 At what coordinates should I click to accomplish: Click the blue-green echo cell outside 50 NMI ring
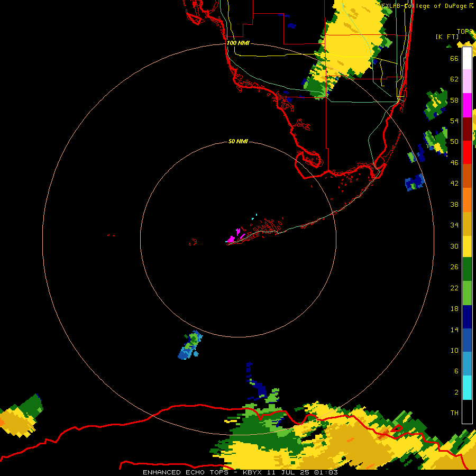[190, 345]
